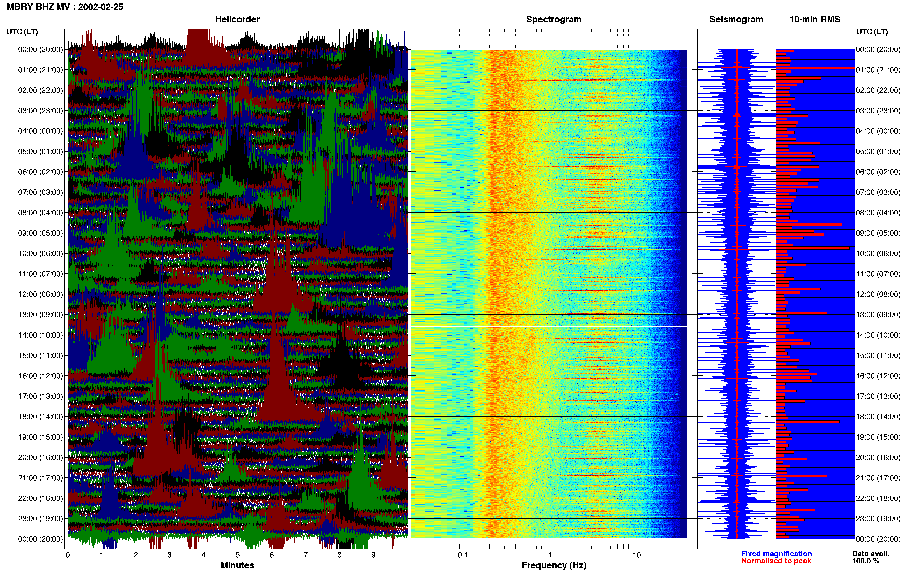Click the helicorder minute tick "7"
The height and width of the screenshot is (578, 924).
pyautogui.click(x=306, y=555)
